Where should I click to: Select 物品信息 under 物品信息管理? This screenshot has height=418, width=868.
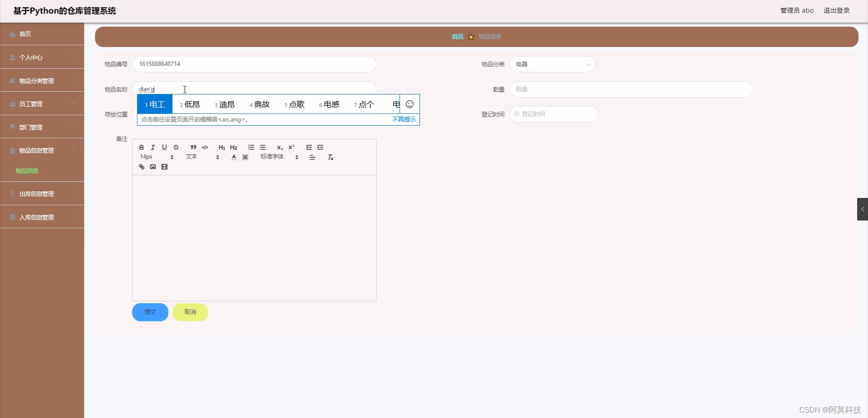tap(26, 171)
